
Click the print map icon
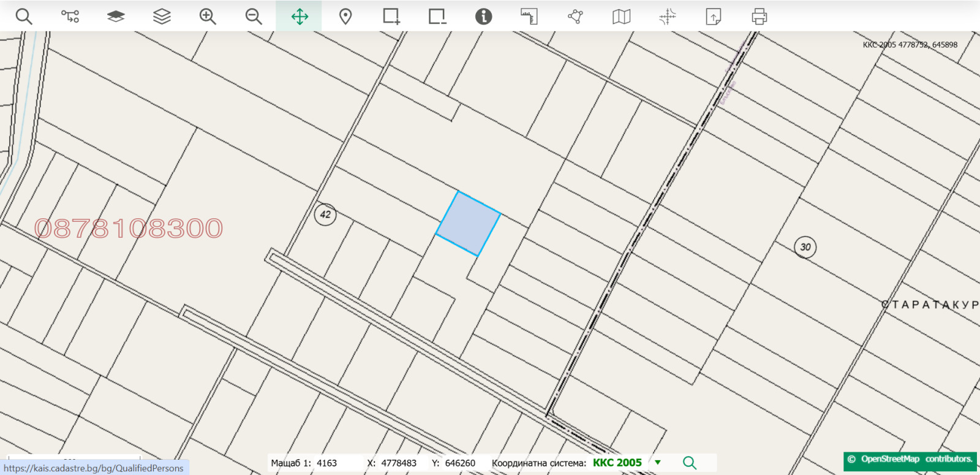(x=759, y=17)
